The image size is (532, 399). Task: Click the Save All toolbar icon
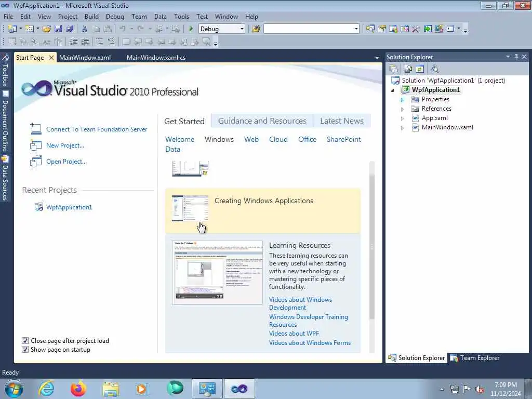(x=70, y=29)
